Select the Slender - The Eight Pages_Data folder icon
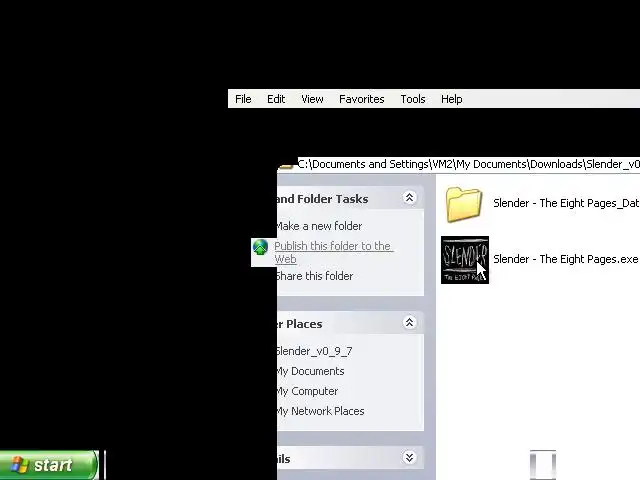This screenshot has width=640, height=480. tap(464, 204)
